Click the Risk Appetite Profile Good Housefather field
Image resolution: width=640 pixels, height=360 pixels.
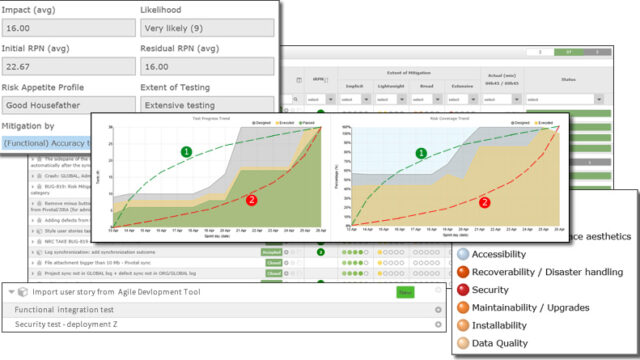point(69,105)
